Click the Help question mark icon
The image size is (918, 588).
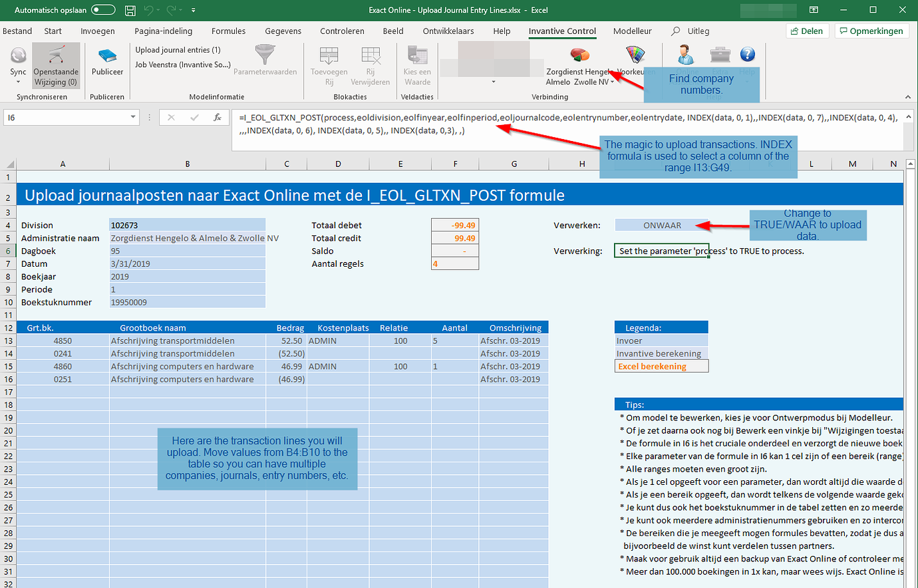(x=748, y=56)
